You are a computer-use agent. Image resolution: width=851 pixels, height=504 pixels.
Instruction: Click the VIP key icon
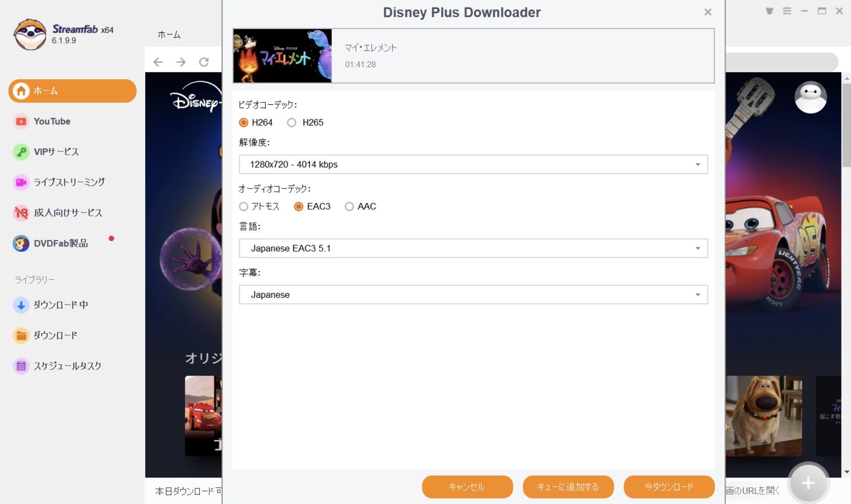click(x=21, y=152)
